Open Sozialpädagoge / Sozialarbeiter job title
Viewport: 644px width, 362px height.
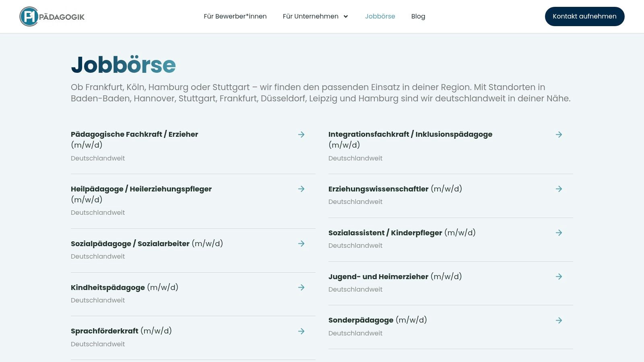147,243
